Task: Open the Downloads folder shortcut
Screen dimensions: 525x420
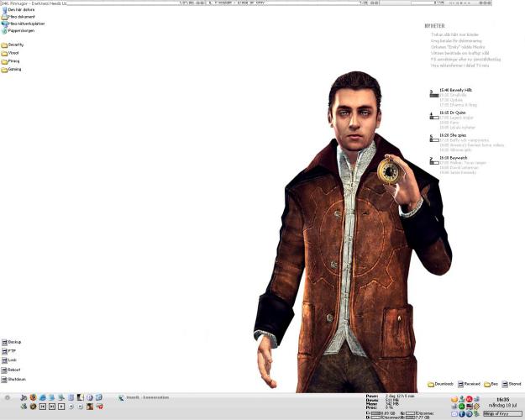Action: pyautogui.click(x=439, y=384)
